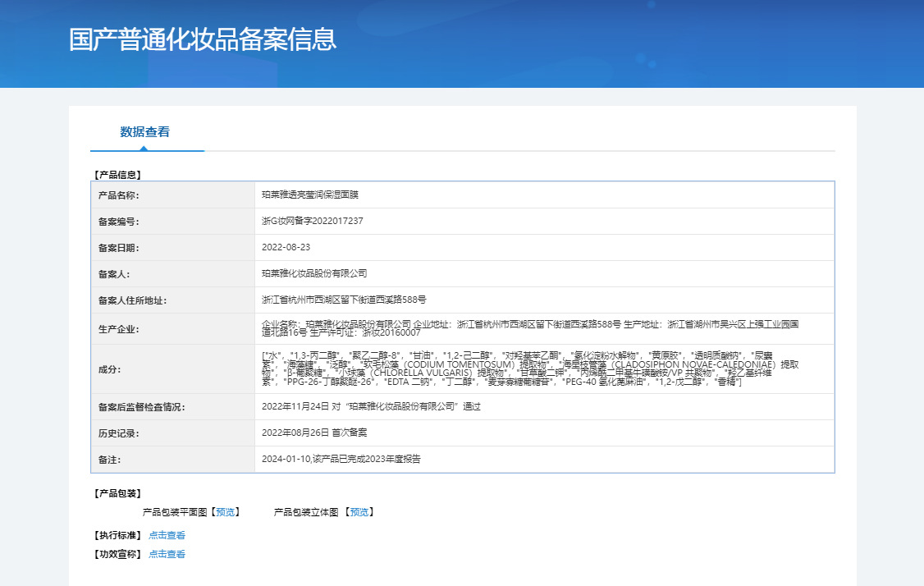The image size is (924, 586).
Task: Select history record 2022年08月26日 首次备案
Action: (x=314, y=433)
